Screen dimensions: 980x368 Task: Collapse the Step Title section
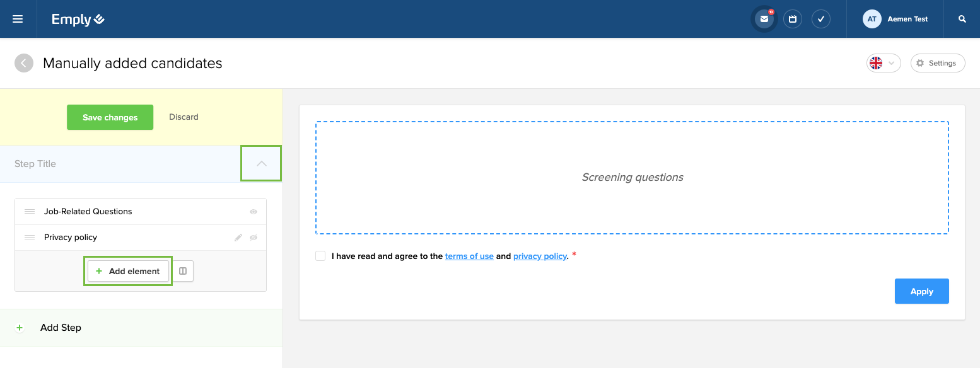tap(262, 164)
